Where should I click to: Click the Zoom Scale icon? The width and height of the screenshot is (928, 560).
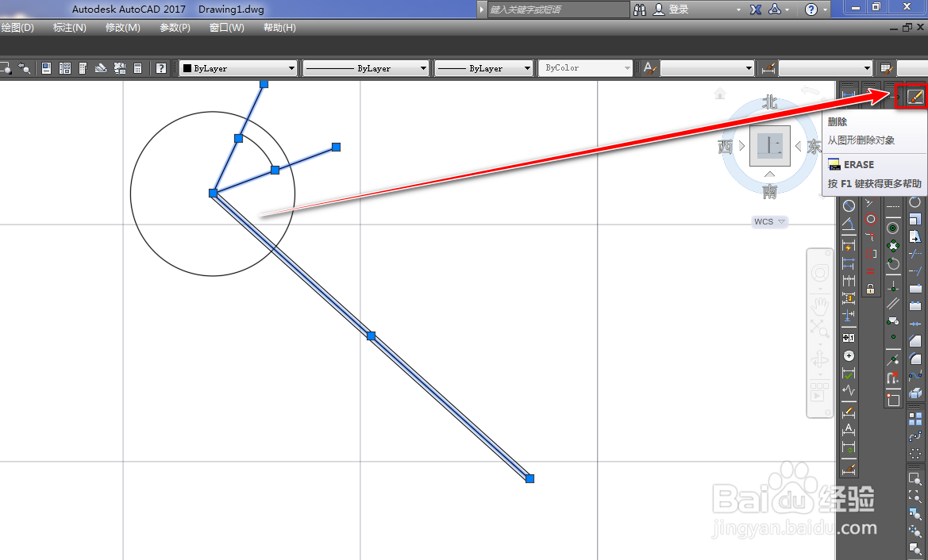click(x=915, y=514)
